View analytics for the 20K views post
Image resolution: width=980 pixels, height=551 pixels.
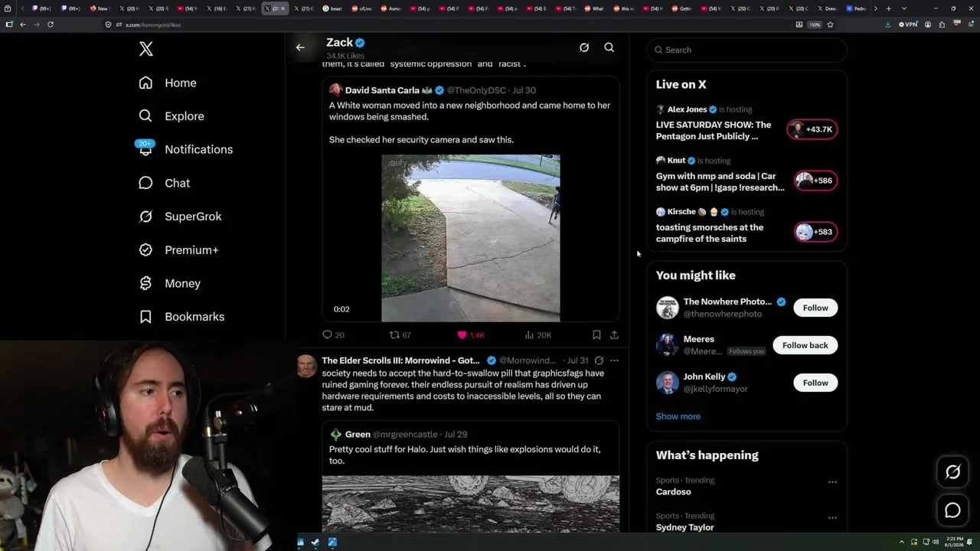[538, 334]
